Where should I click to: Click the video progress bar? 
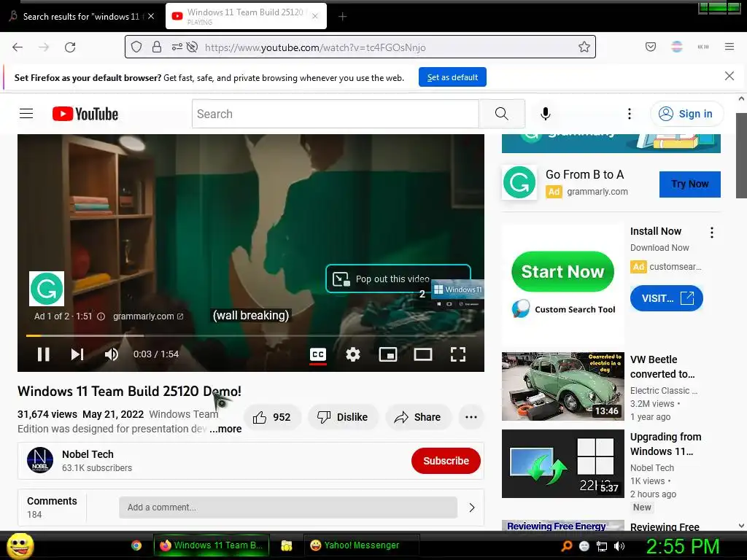pyautogui.click(x=251, y=335)
